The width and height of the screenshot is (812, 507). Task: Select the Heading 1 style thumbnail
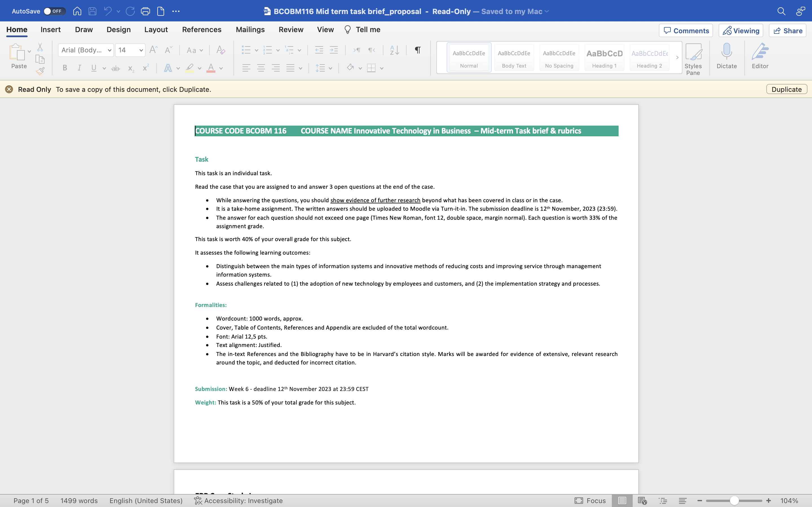604,57
